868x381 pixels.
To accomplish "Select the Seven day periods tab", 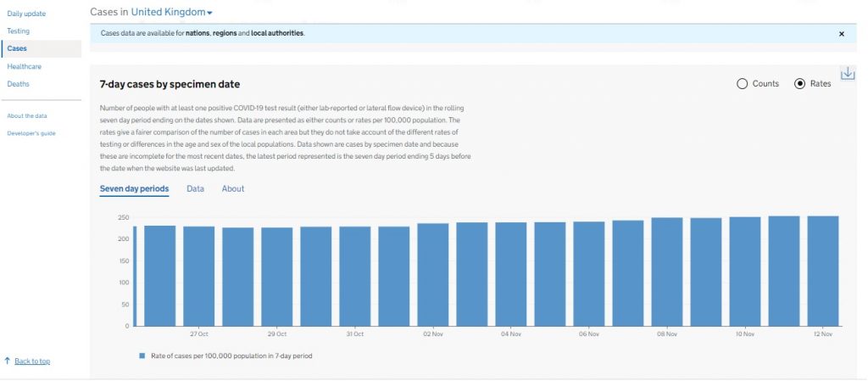I will (134, 188).
